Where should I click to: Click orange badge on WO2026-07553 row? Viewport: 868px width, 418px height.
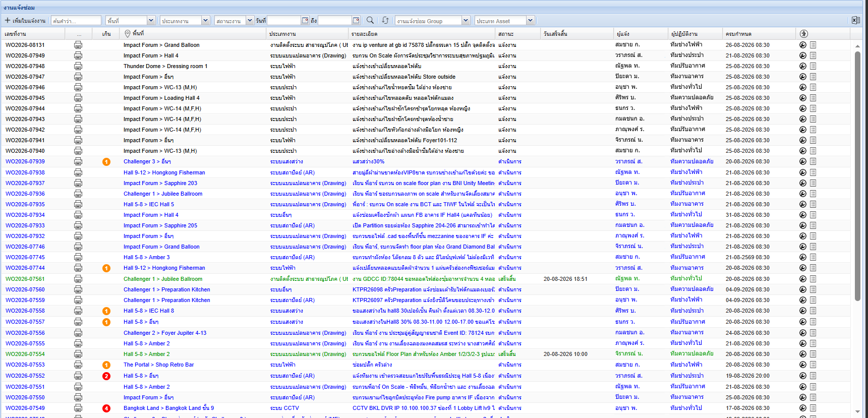tap(106, 365)
